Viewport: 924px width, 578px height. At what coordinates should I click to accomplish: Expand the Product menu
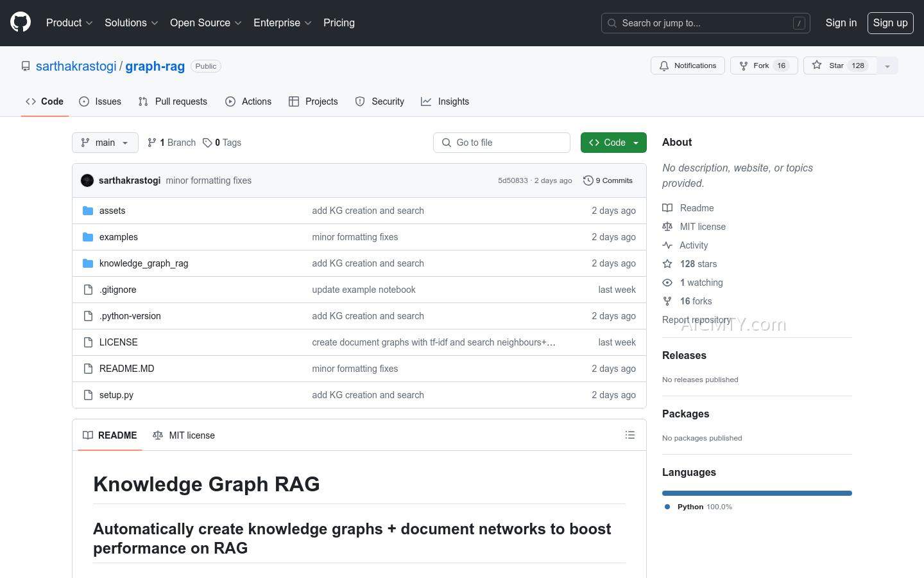[69, 22]
